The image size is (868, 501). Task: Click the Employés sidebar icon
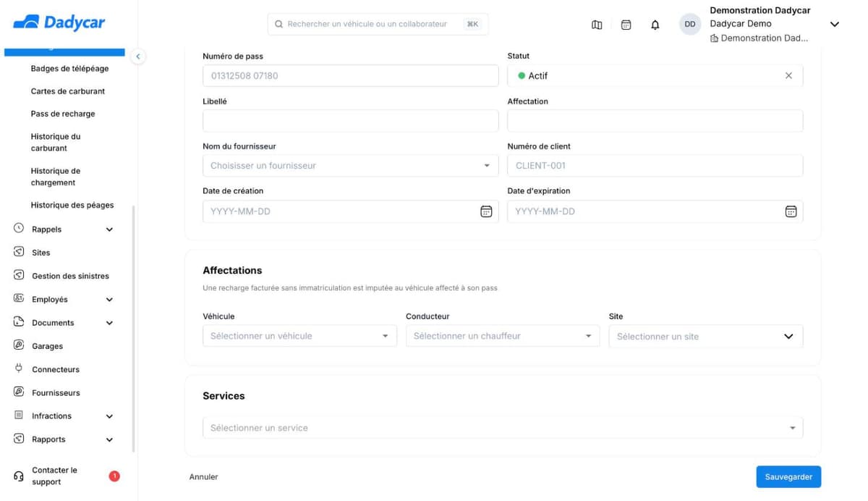[x=19, y=298]
